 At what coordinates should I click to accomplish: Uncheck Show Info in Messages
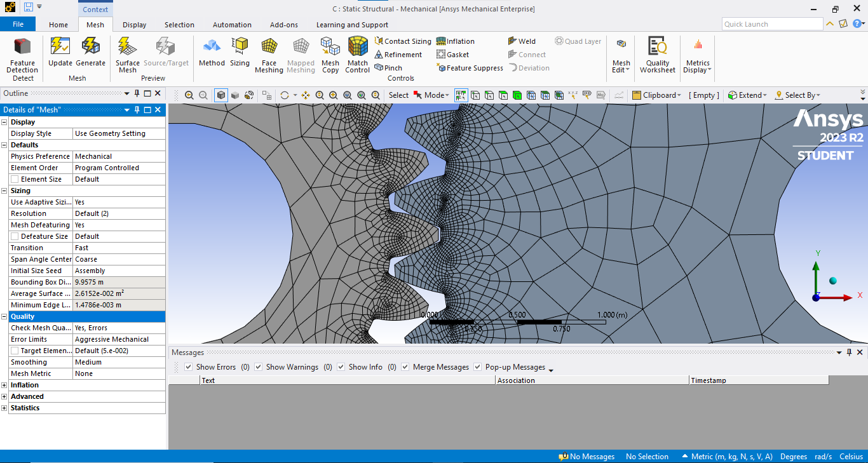point(341,367)
